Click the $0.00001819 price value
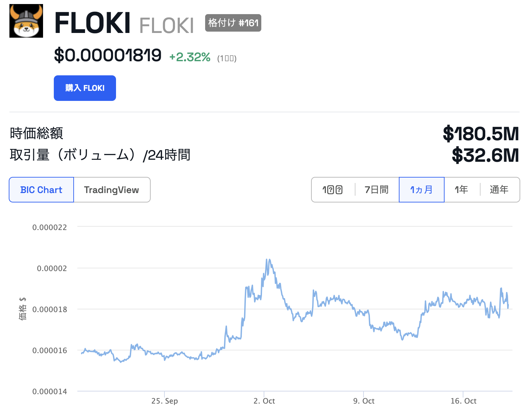The width and height of the screenshot is (532, 414). [108, 55]
